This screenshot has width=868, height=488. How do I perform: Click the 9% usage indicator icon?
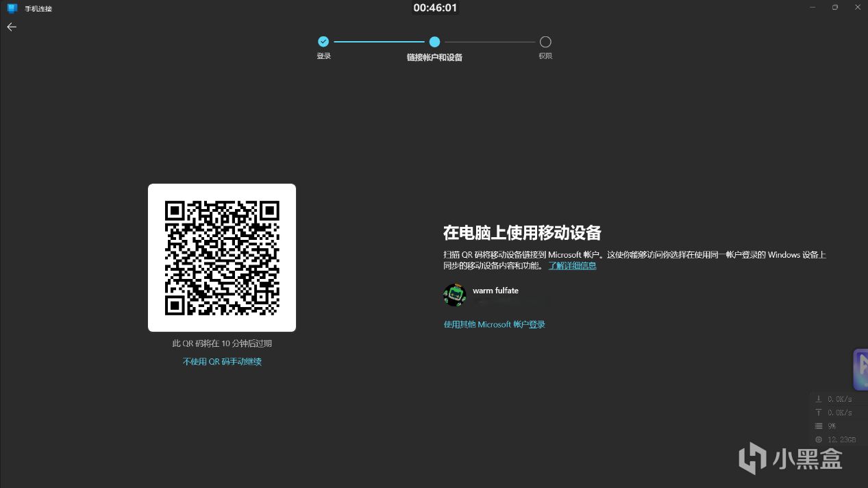point(818,426)
